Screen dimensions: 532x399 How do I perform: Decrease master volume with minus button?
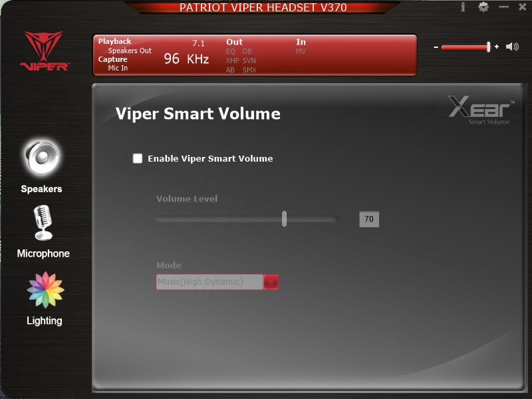tap(436, 47)
